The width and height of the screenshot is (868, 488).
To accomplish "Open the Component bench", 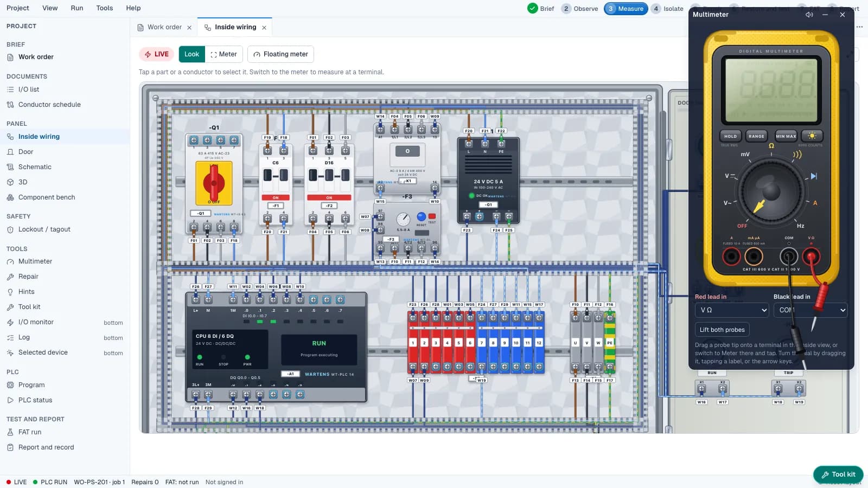I will [47, 197].
